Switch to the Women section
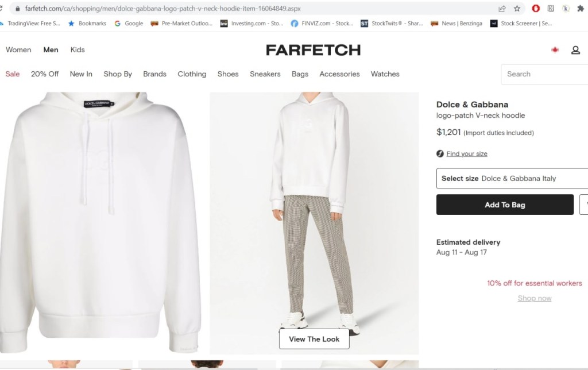Image resolution: width=588 pixels, height=370 pixels. (18, 50)
